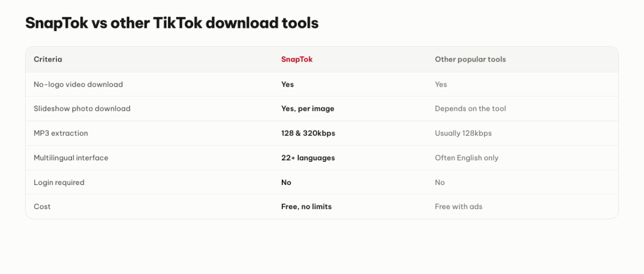Select other tools' "No" in Login required row

tap(440, 182)
